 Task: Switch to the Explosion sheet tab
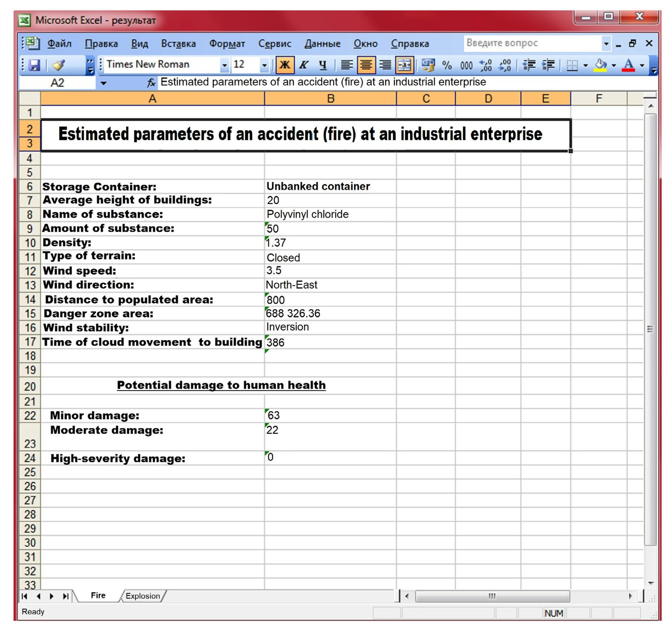tap(142, 596)
